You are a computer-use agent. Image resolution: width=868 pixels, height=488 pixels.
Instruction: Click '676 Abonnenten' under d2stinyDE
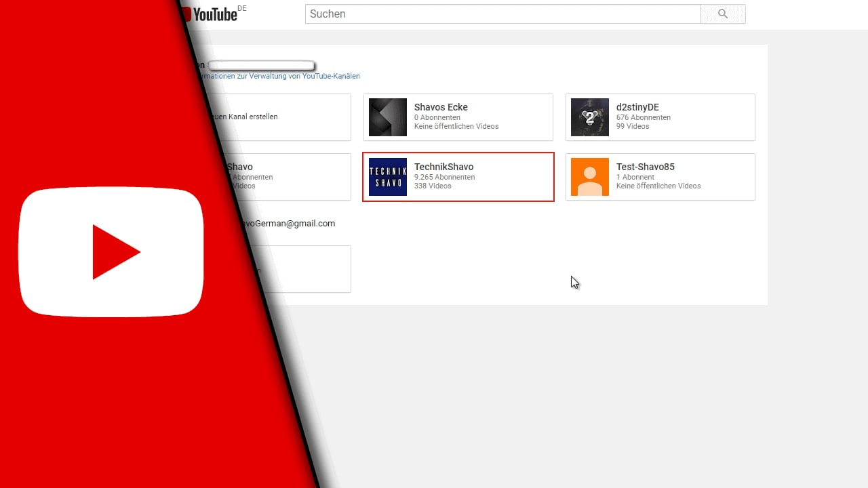(x=644, y=118)
